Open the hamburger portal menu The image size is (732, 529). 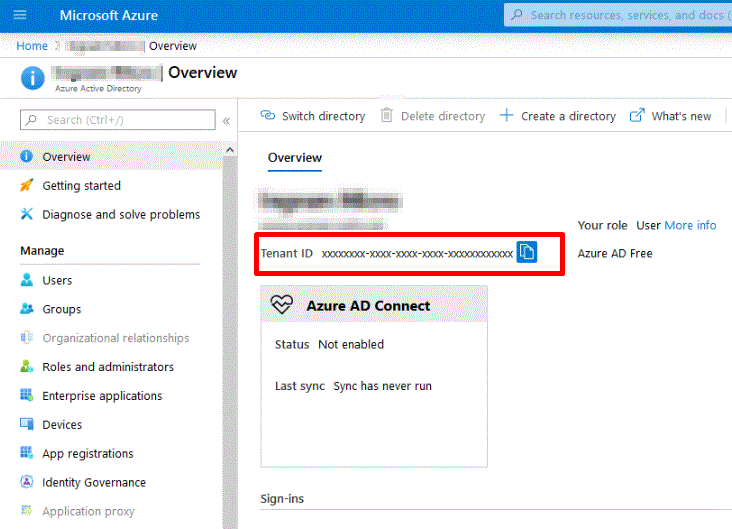tap(20, 15)
